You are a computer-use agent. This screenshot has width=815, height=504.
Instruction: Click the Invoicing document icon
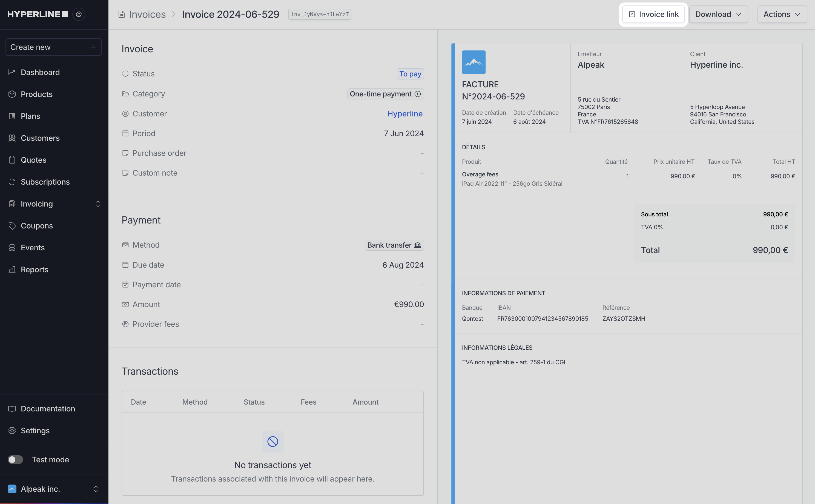coord(12,204)
